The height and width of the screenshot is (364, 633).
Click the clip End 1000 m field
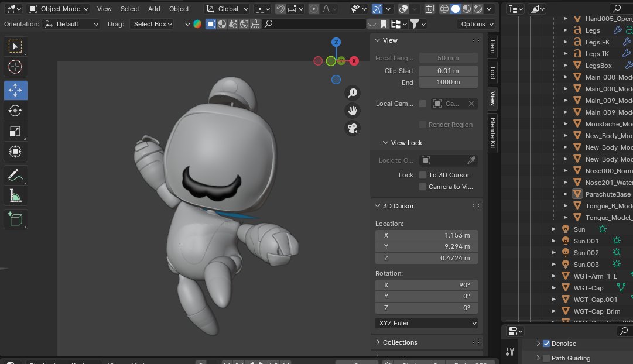448,82
